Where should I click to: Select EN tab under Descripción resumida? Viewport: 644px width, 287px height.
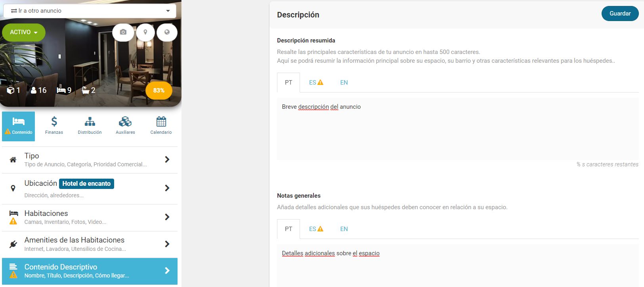coord(344,83)
